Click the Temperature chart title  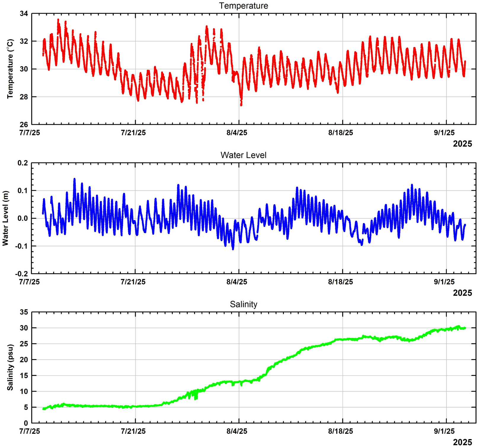coord(243,6)
